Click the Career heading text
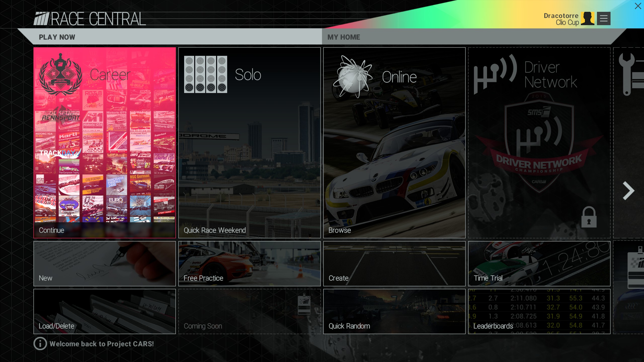644x362 pixels. coord(110,75)
